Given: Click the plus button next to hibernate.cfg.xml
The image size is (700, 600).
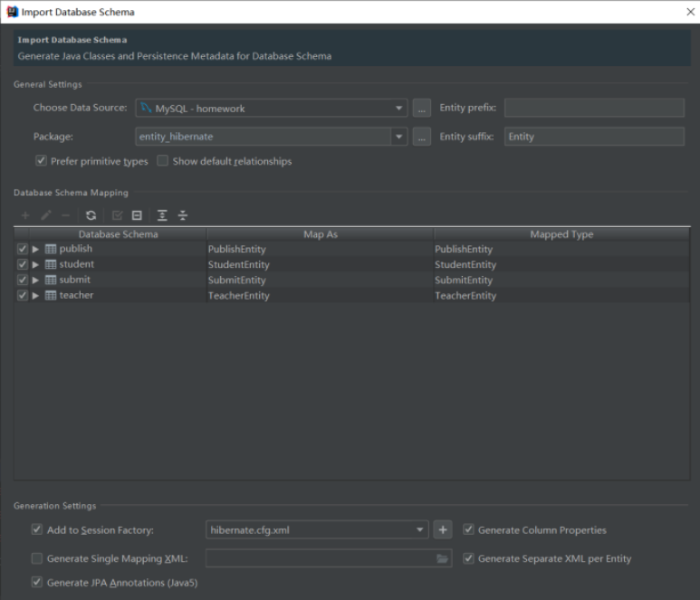Looking at the screenshot, I should 443,529.
